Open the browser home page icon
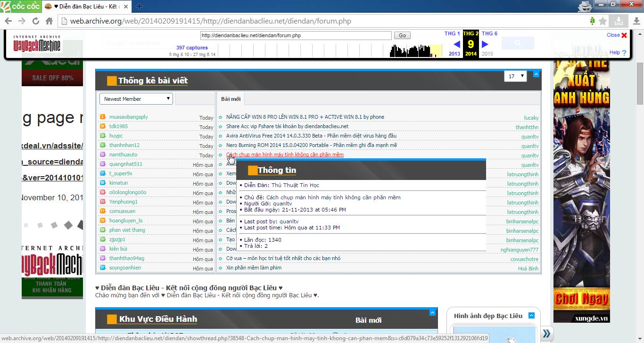 (x=49, y=21)
